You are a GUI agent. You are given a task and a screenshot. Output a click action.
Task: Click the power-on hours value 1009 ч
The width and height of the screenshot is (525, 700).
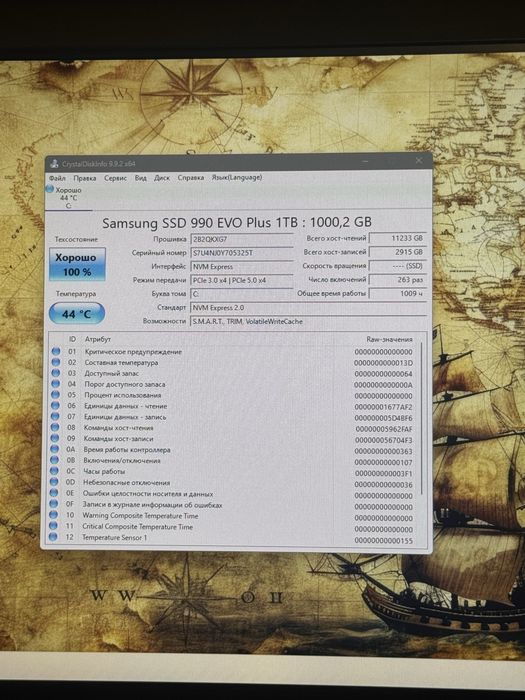pos(398,294)
